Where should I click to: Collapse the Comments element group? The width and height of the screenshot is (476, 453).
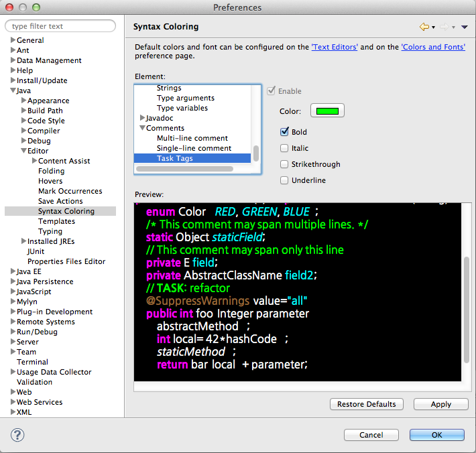(x=142, y=128)
